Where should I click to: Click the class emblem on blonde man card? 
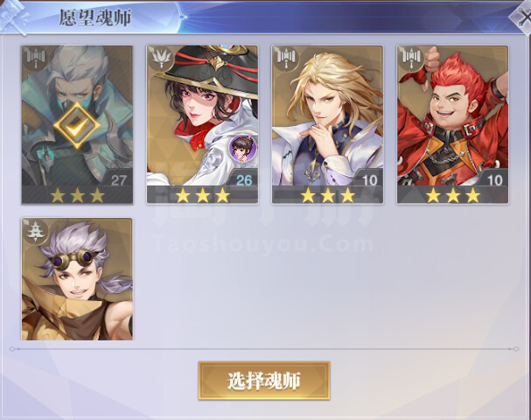coord(286,59)
